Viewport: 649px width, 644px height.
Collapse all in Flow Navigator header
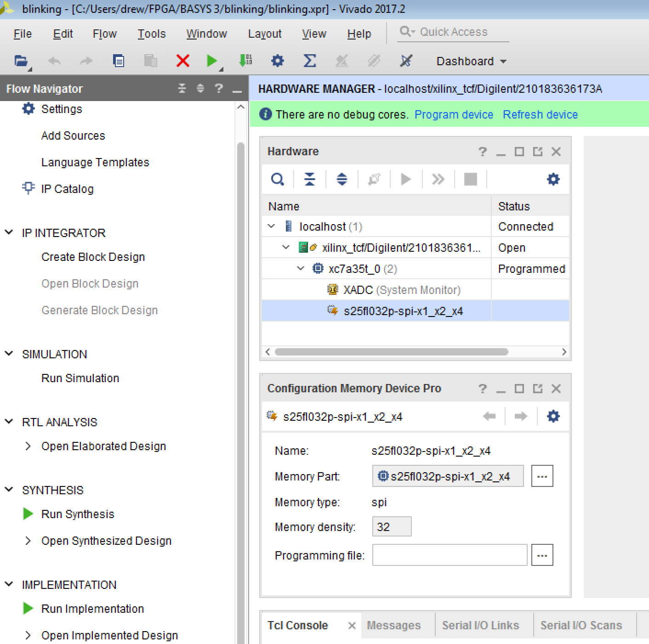pyautogui.click(x=182, y=88)
